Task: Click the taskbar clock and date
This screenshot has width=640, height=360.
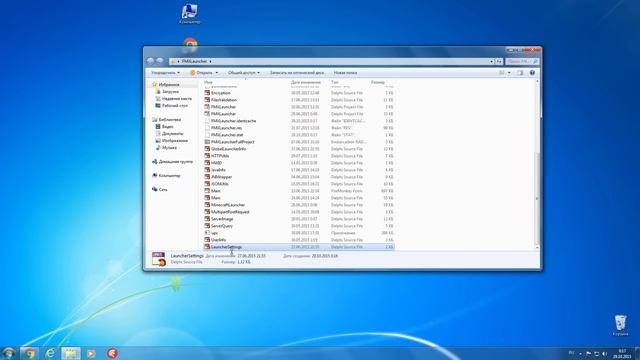Action: click(622, 353)
